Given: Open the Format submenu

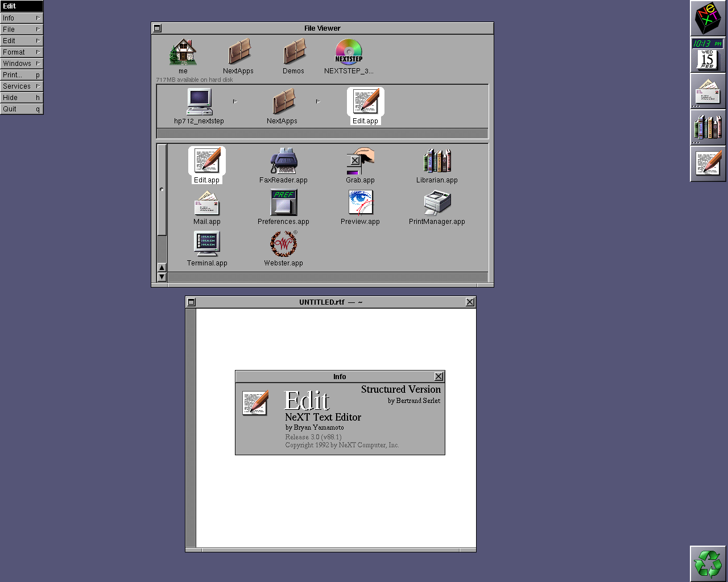Looking at the screenshot, I should (22, 52).
